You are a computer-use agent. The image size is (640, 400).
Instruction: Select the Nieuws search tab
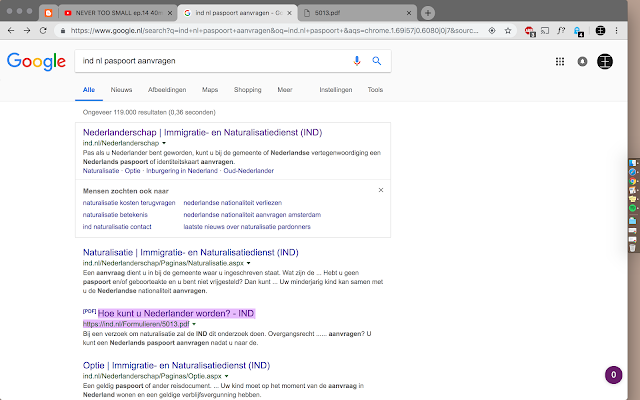[121, 90]
